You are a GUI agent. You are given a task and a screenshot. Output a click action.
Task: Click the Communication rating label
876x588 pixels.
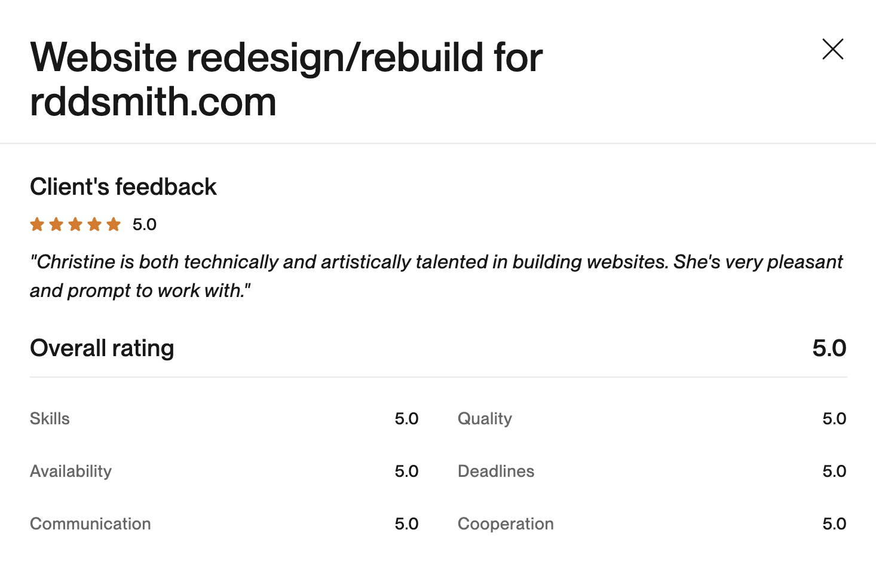coord(90,524)
